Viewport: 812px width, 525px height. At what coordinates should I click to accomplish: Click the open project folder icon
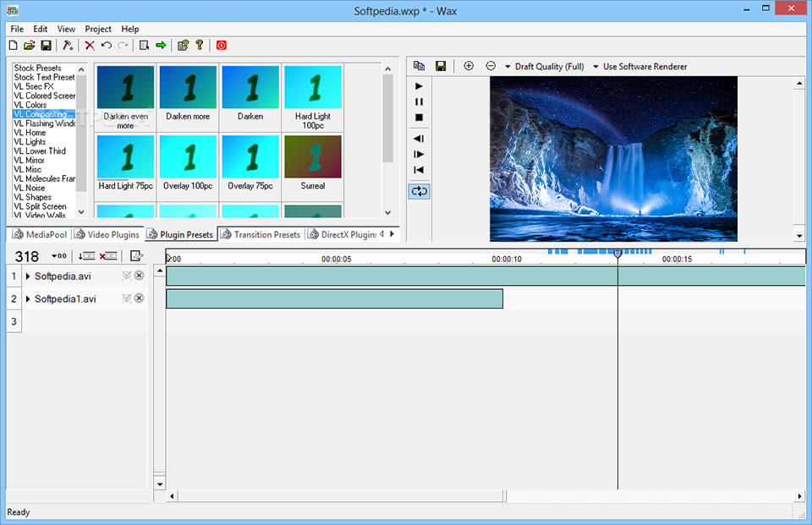tap(30, 46)
